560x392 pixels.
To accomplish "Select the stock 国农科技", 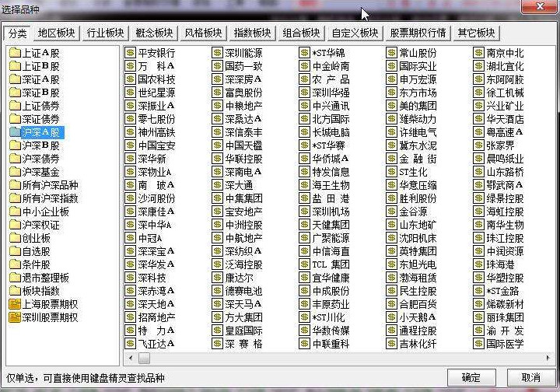I will pos(156,79).
